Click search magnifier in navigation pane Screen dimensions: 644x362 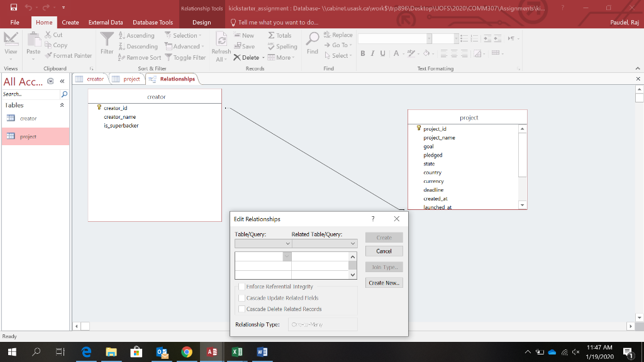point(64,94)
